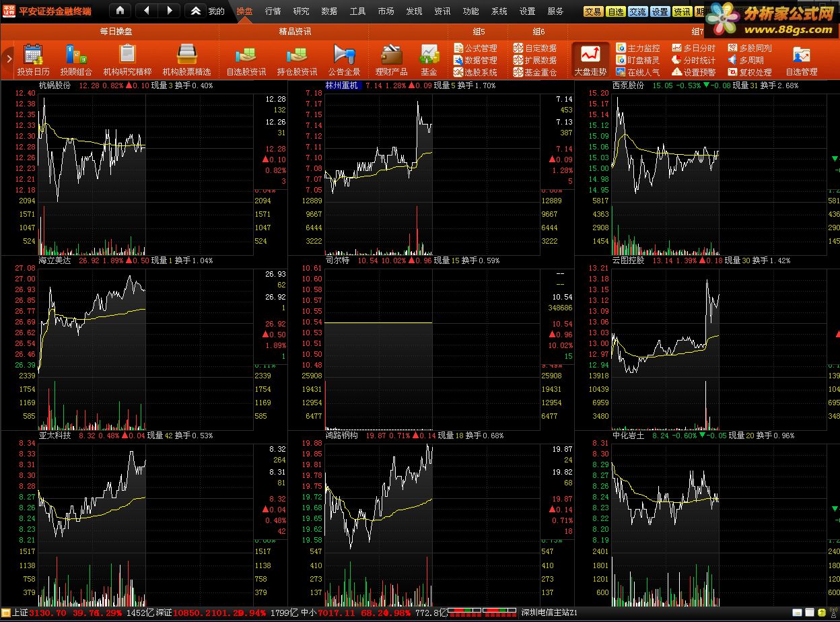Select the 云图控股 stock title
The height and width of the screenshot is (622, 840).
(x=629, y=261)
